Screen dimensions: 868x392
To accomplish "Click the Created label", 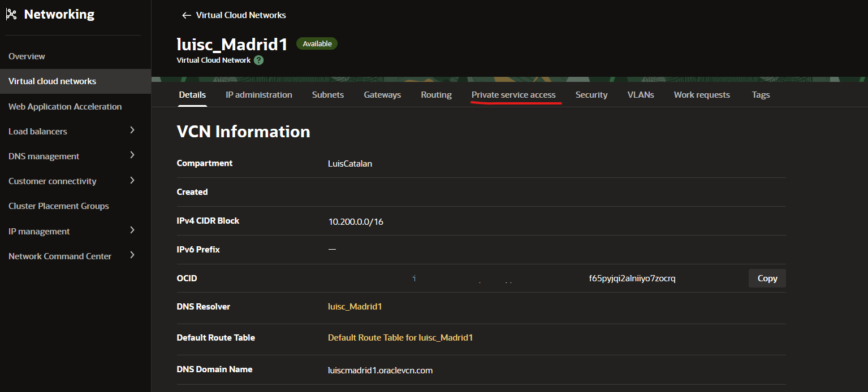I will pyautogui.click(x=192, y=192).
